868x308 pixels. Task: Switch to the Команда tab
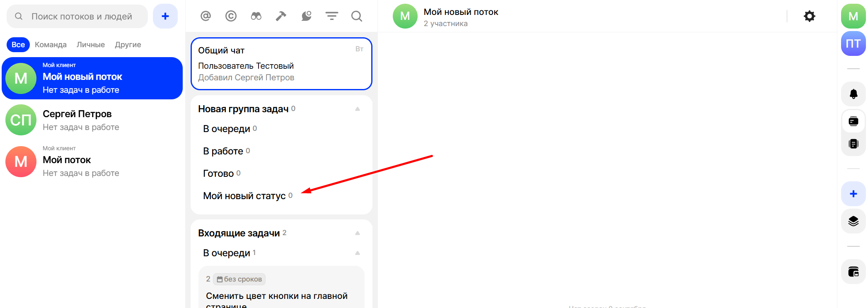(51, 45)
